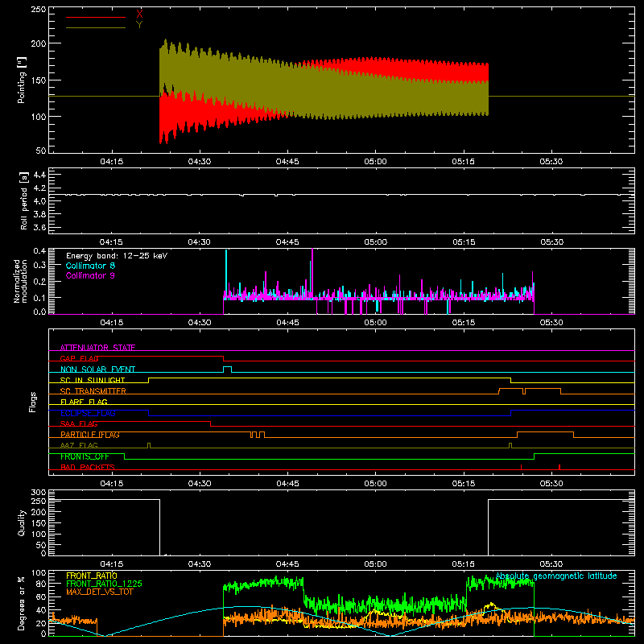Click 04:30 under the modulation plot
This screenshot has height=644, width=644.
point(200,323)
